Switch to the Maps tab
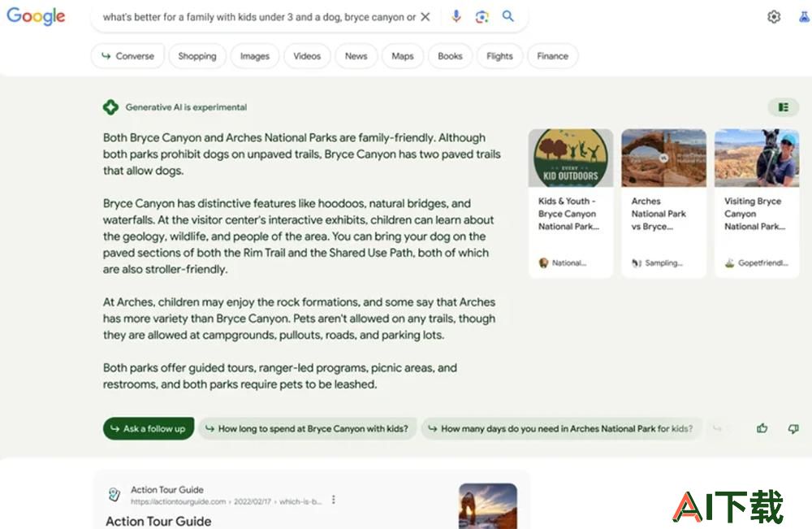The height and width of the screenshot is (529, 812). [x=403, y=56]
